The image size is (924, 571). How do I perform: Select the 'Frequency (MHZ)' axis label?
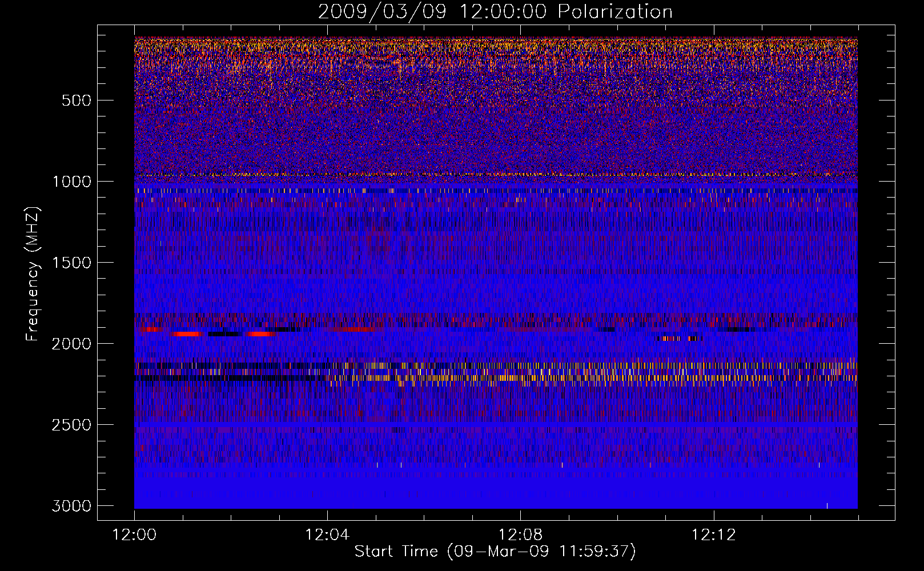pos(33,274)
